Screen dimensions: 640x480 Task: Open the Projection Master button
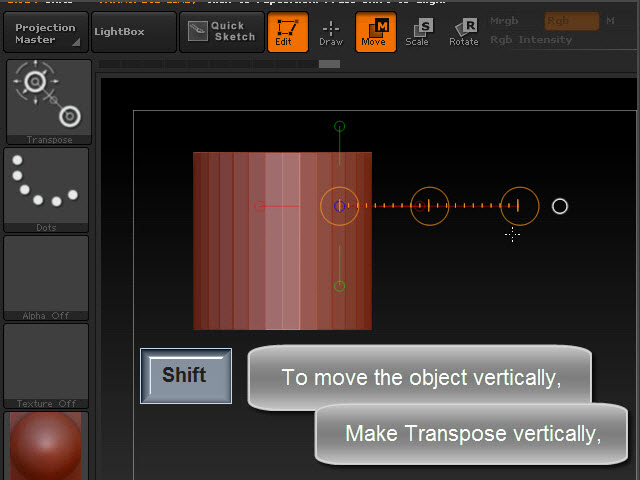pyautogui.click(x=46, y=32)
